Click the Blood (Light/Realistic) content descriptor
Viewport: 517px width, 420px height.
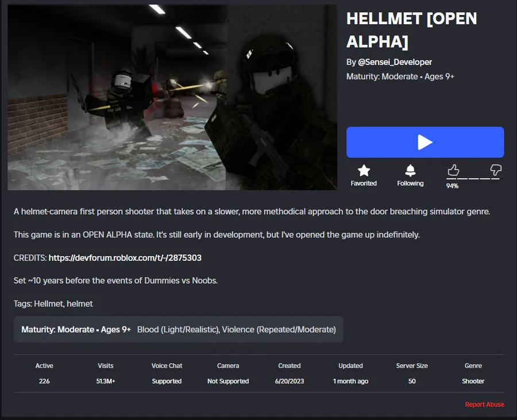(179, 330)
